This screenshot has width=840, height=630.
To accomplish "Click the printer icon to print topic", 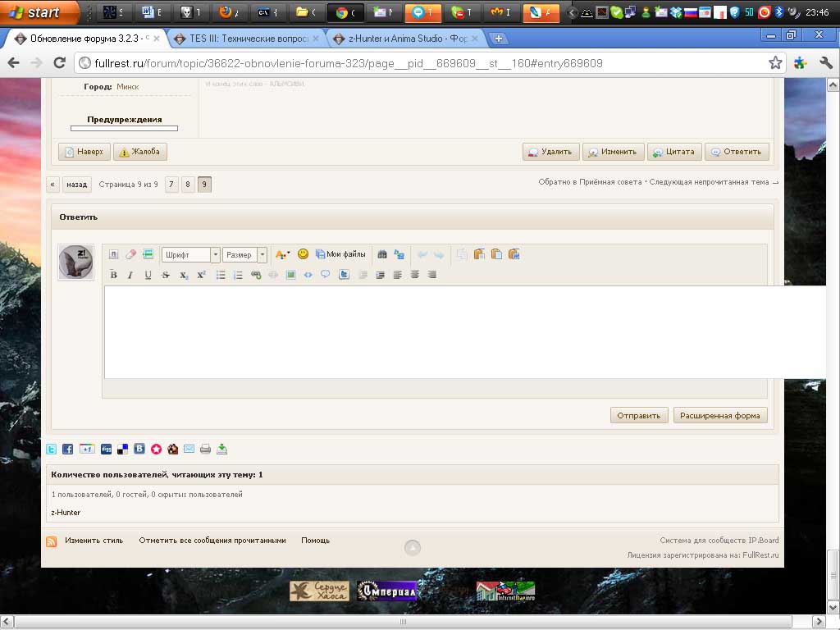I will (x=206, y=449).
